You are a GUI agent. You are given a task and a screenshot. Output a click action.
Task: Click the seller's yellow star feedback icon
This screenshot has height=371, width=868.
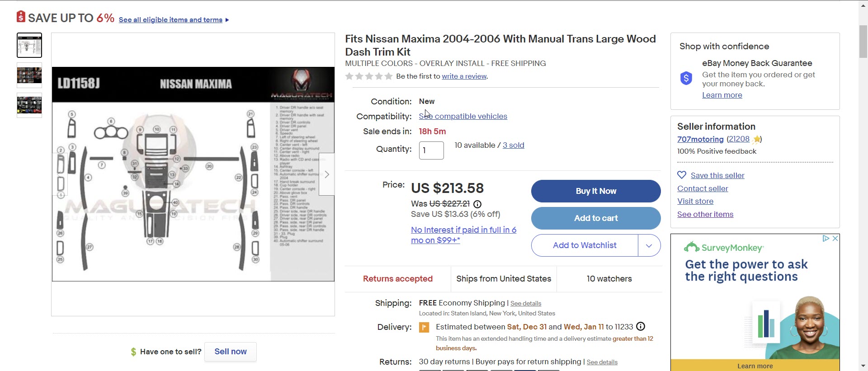point(757,139)
